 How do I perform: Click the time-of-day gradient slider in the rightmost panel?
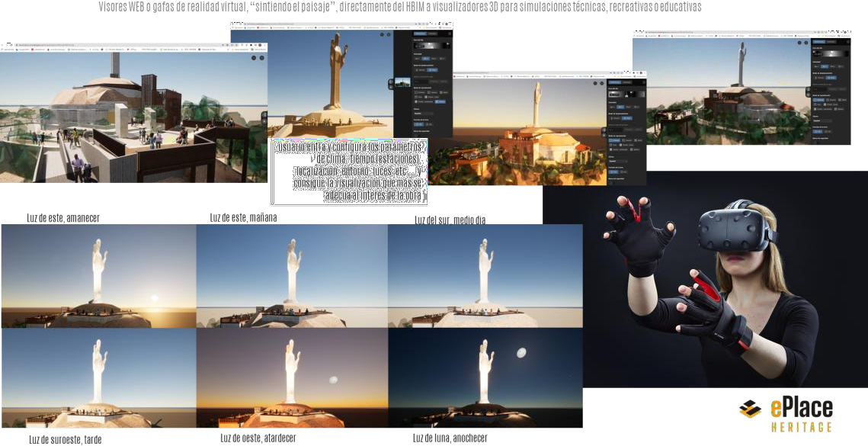[x=831, y=56]
